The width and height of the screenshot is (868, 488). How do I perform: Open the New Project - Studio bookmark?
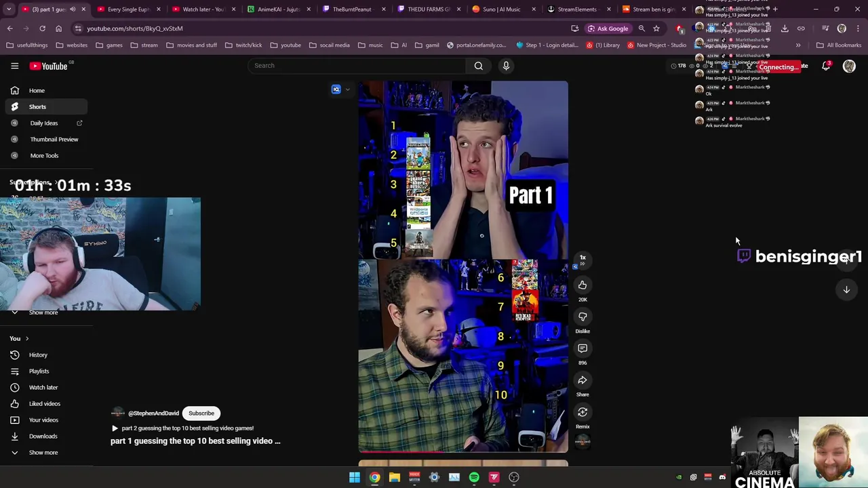tap(657, 45)
